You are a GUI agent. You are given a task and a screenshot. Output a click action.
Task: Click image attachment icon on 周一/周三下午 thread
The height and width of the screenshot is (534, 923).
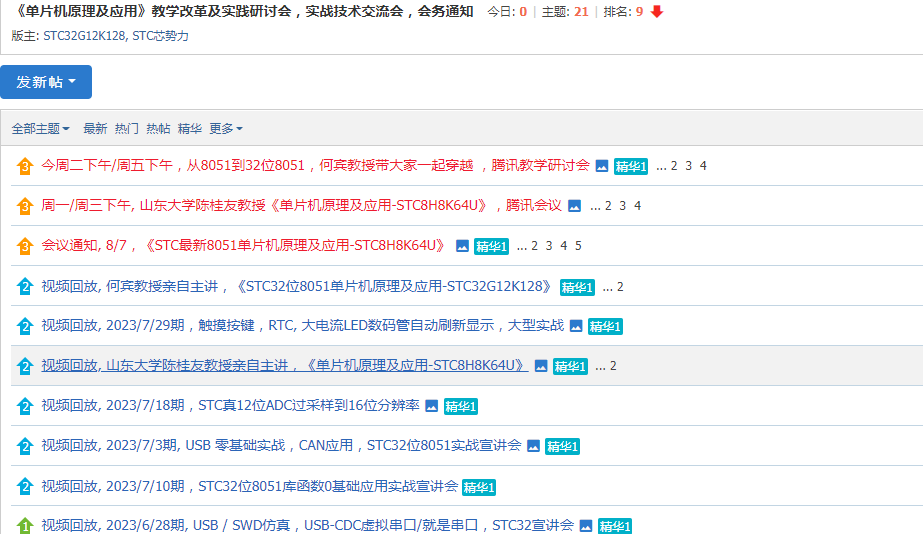point(575,206)
